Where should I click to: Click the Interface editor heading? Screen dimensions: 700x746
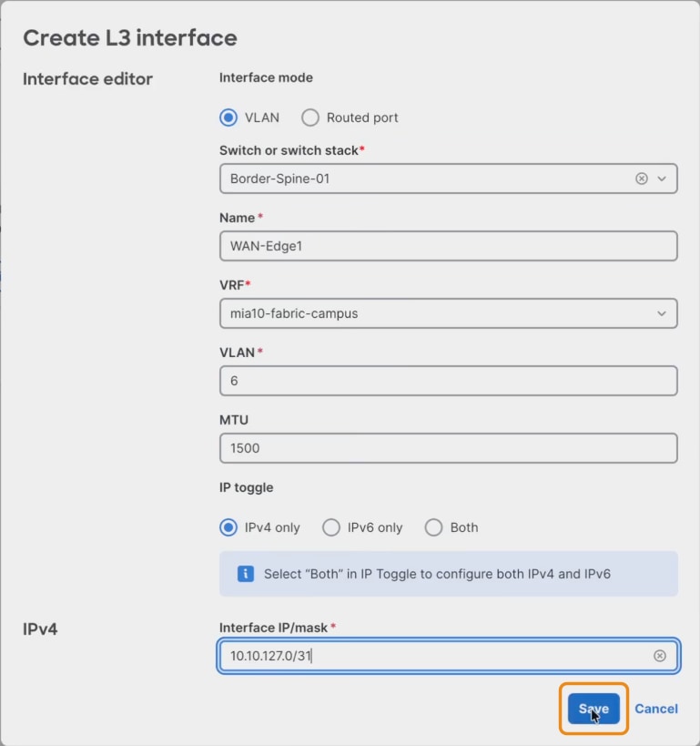(87, 79)
